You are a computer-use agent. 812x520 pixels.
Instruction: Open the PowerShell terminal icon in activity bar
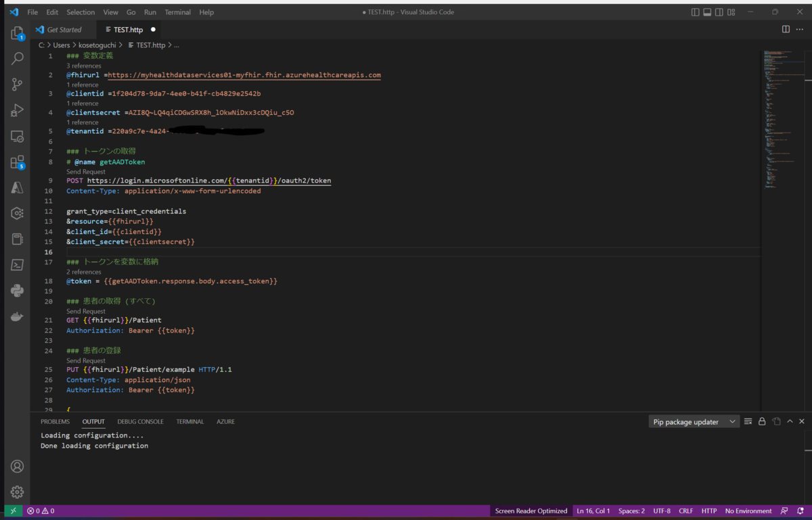click(18, 265)
